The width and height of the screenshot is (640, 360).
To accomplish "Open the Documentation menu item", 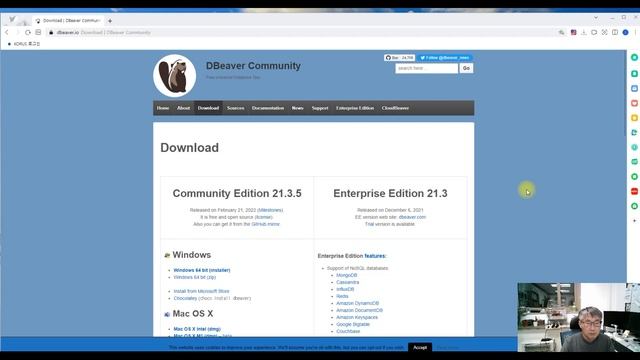I will click(x=268, y=108).
